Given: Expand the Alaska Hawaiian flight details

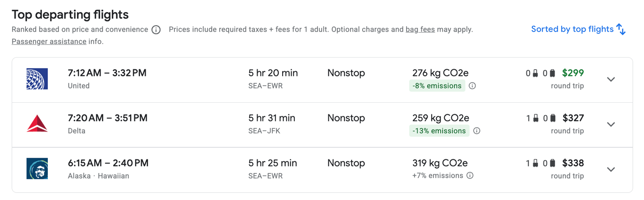Looking at the screenshot, I should coord(611,170).
